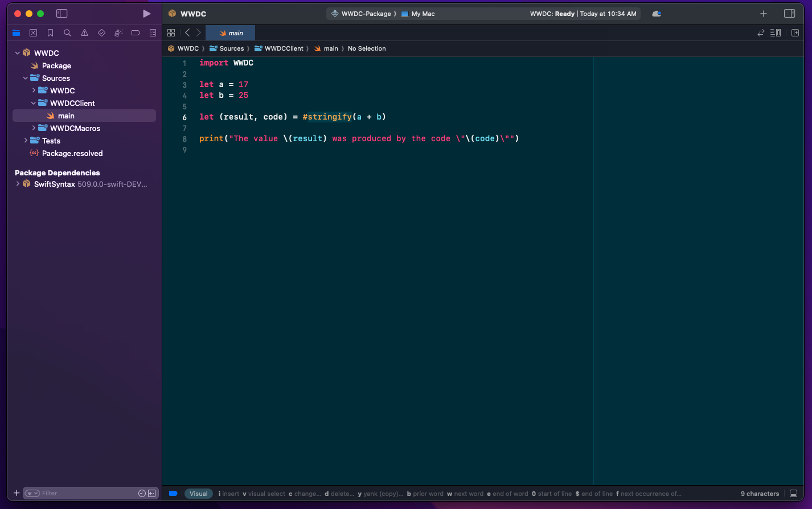Open the No Selection symbol menu
This screenshot has height=509, width=812.
tap(367, 48)
